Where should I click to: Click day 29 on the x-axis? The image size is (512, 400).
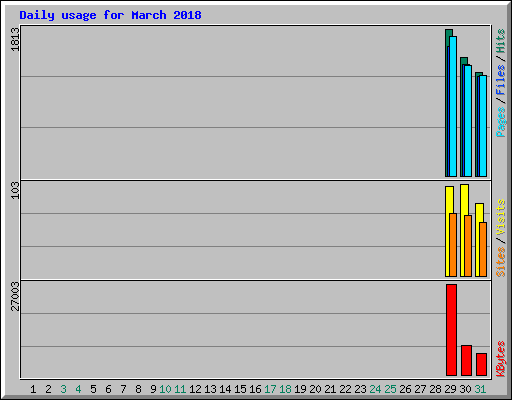450,389
